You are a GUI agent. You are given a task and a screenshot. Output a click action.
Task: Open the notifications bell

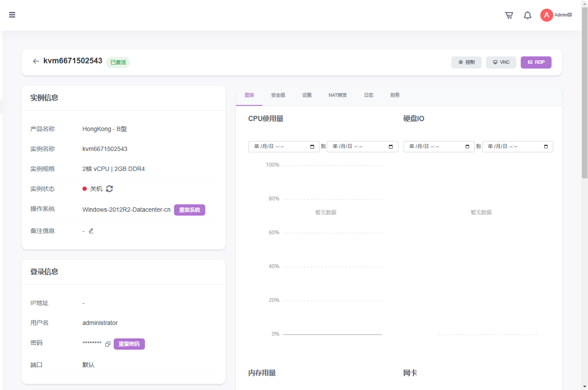(528, 15)
